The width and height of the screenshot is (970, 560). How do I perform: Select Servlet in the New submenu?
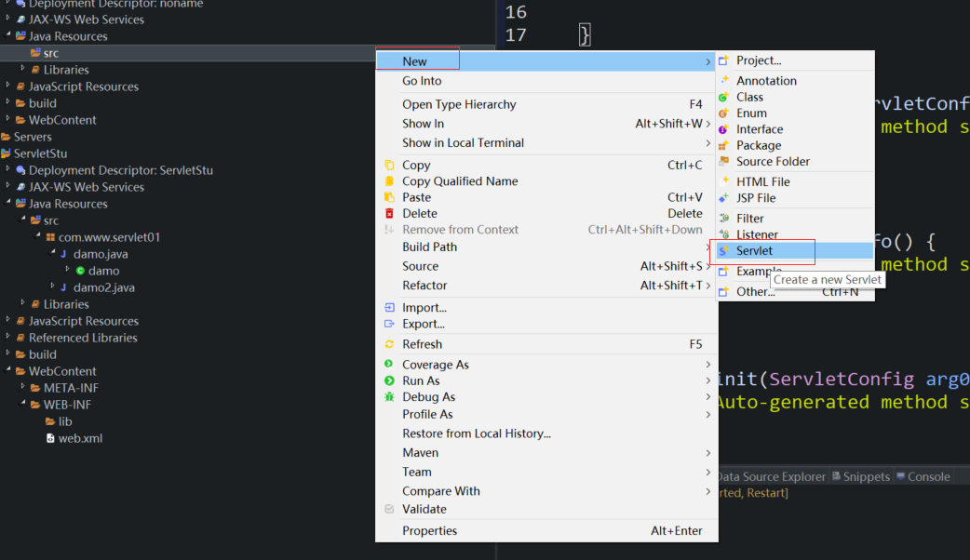(x=794, y=250)
